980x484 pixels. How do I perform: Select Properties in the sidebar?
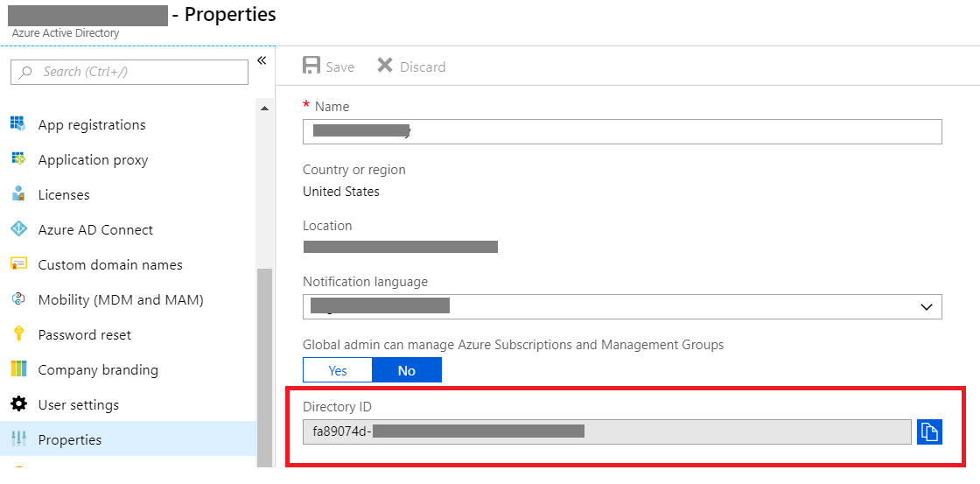[70, 439]
